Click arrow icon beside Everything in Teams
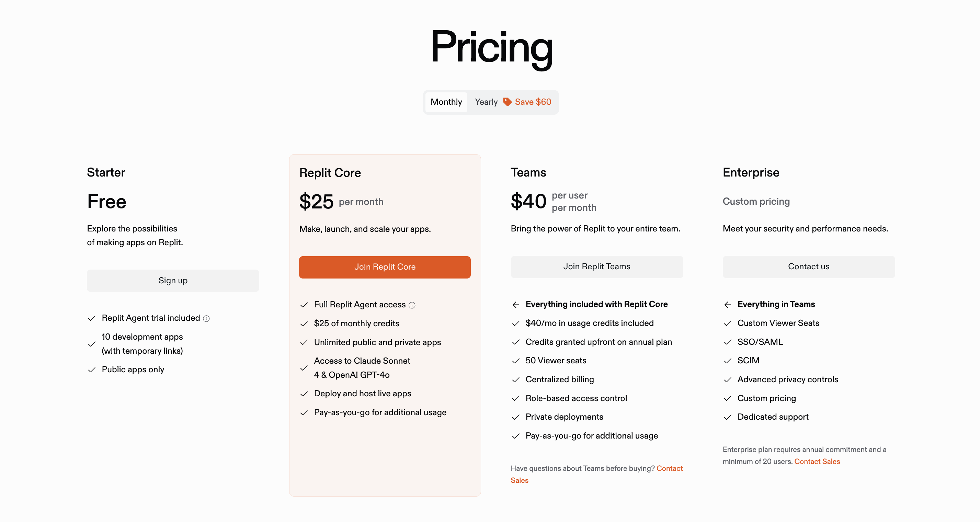Image resolution: width=980 pixels, height=522 pixels. click(x=727, y=305)
